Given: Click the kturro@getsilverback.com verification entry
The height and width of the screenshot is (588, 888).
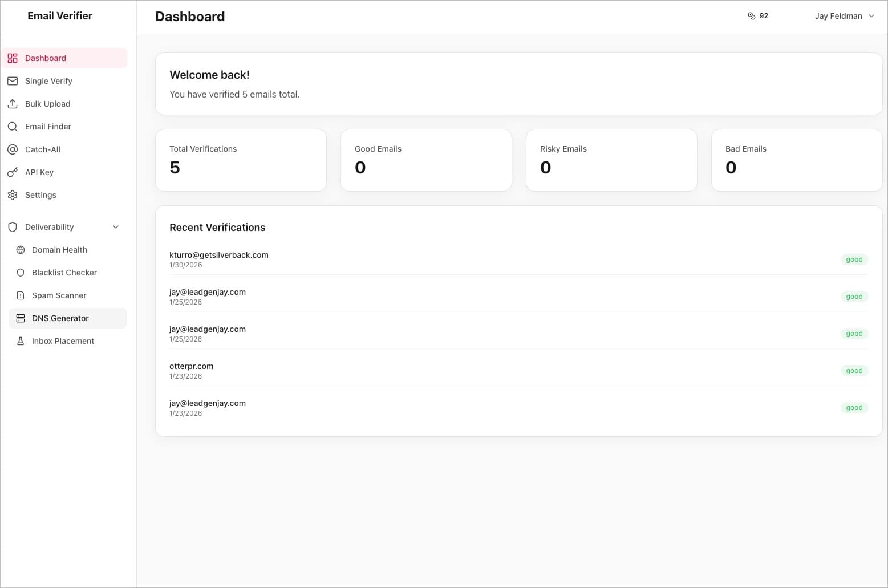Looking at the screenshot, I should tap(219, 255).
